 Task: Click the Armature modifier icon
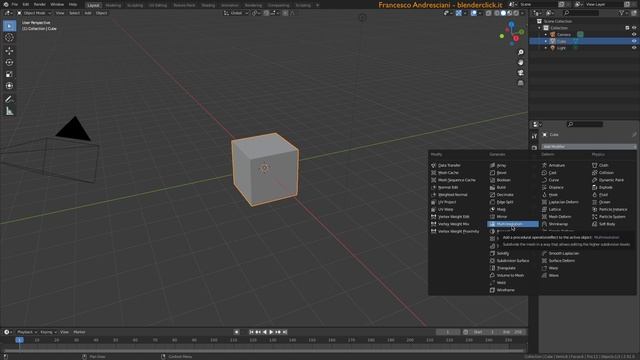pos(544,165)
